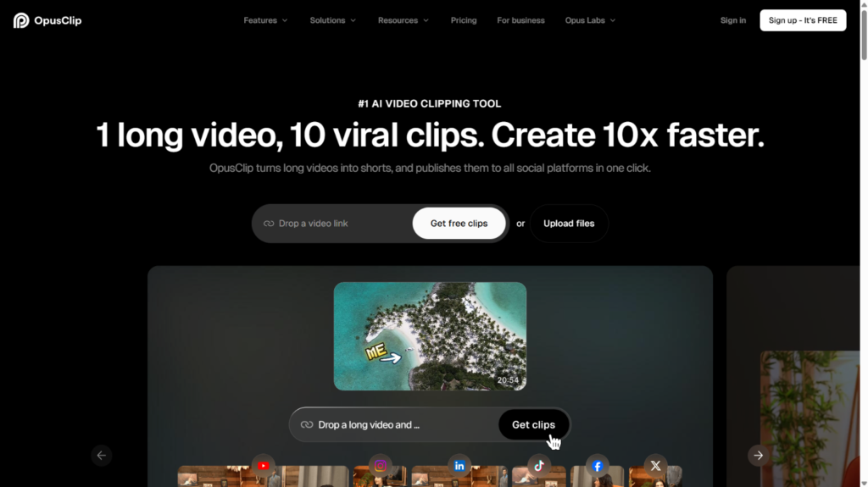Image resolution: width=868 pixels, height=487 pixels.
Task: Click the '#1 AI VIDEO CLIPPING TOOL' heading
Action: [430, 103]
